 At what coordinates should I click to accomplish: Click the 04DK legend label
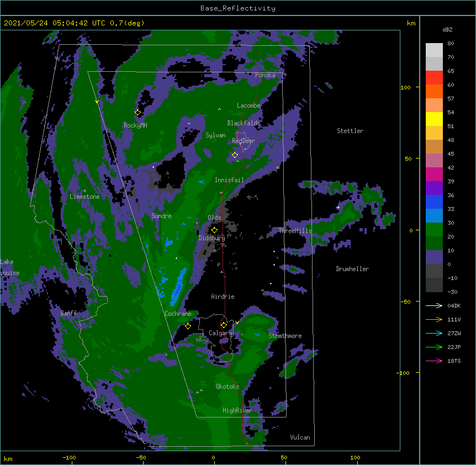click(454, 305)
